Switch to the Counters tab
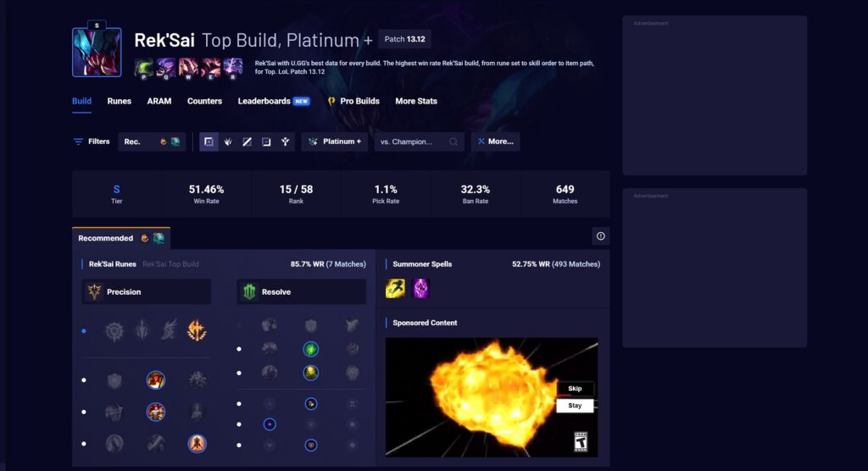The width and height of the screenshot is (868, 471). [204, 101]
